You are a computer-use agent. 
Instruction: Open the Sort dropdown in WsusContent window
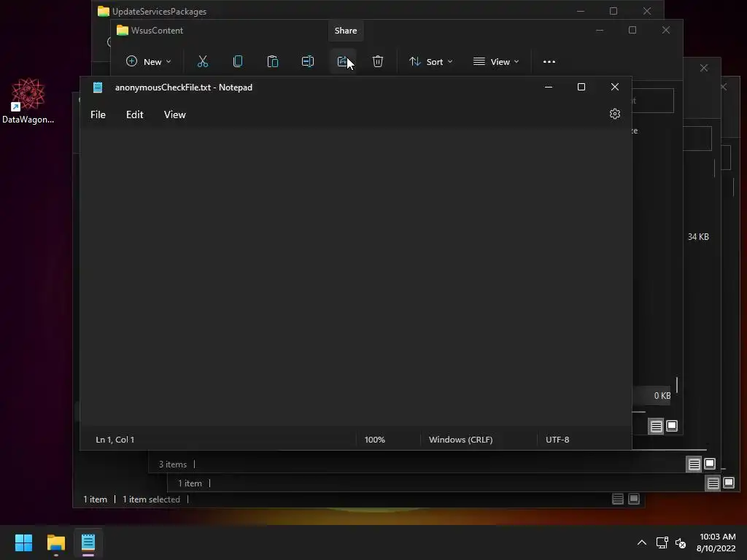430,61
